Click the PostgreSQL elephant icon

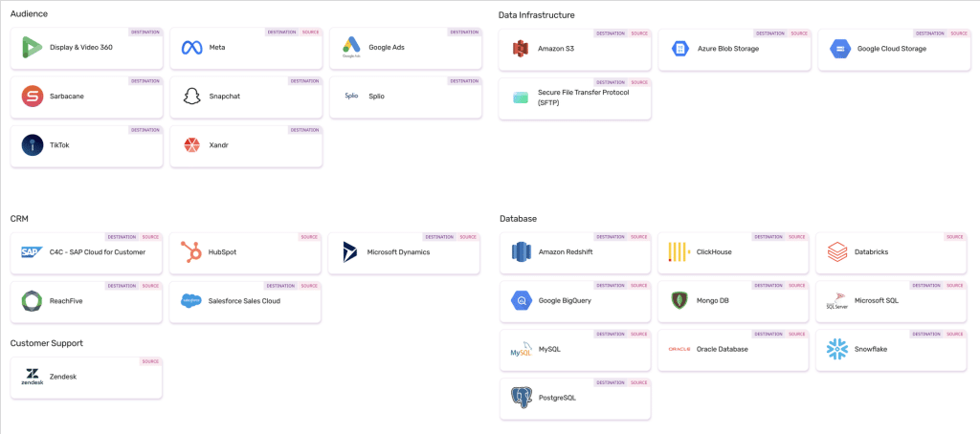[521, 398]
